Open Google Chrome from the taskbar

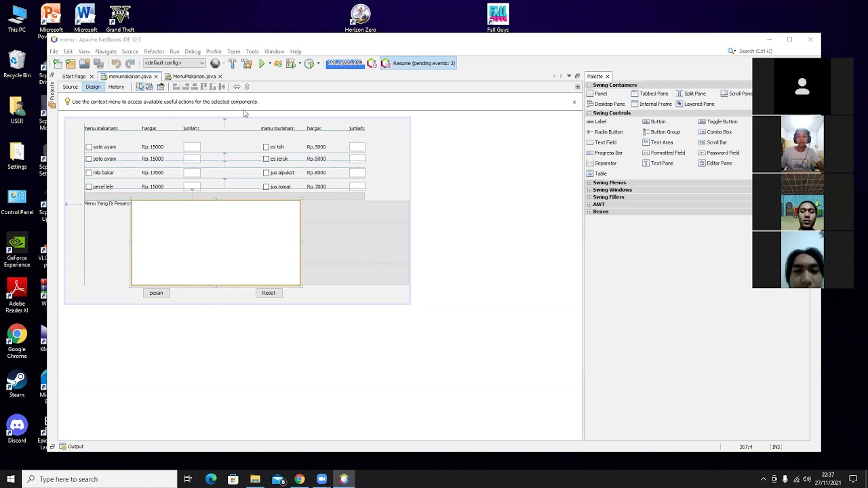300,479
